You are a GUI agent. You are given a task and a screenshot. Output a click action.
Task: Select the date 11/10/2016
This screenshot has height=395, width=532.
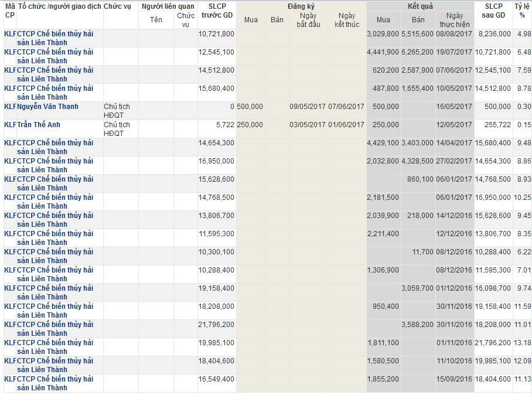pos(454,361)
